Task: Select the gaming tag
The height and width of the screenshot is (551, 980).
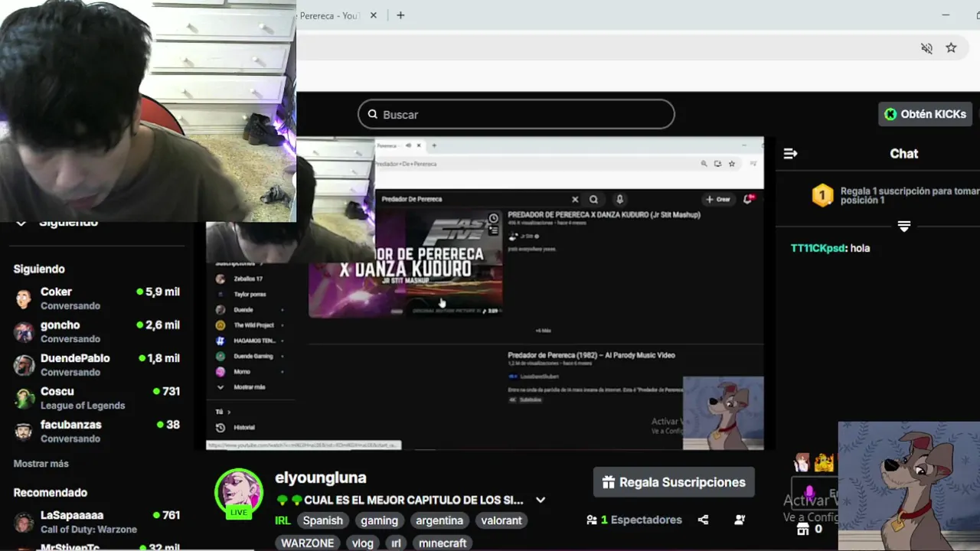Action: click(x=380, y=520)
